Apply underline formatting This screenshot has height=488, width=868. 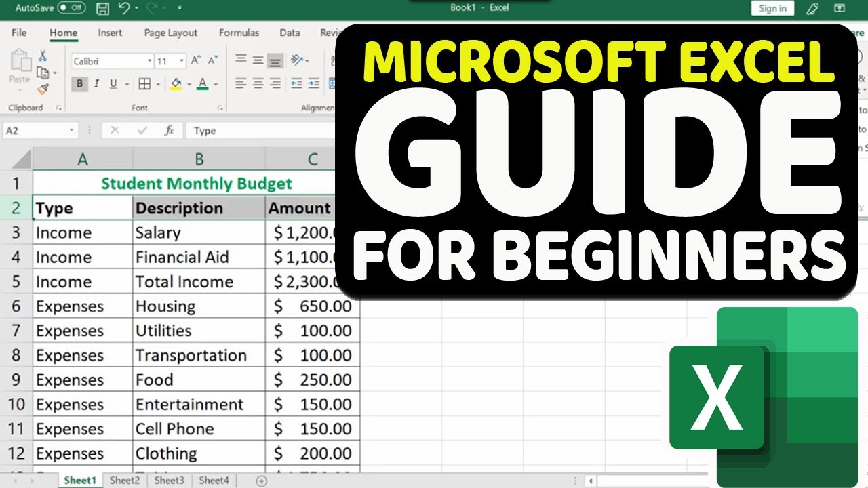tap(113, 84)
